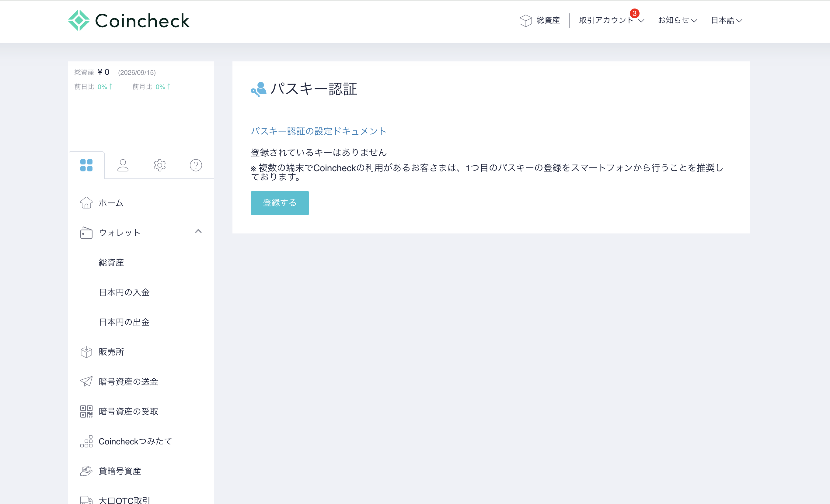
Task: Switch to the settings gear tab
Action: 160,165
